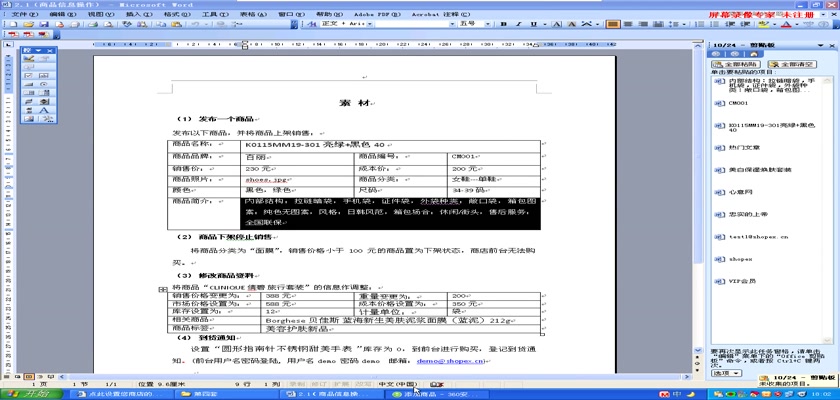Go back in the task pane
Image resolution: width=840 pixels, height=400 pixels.
716,54
